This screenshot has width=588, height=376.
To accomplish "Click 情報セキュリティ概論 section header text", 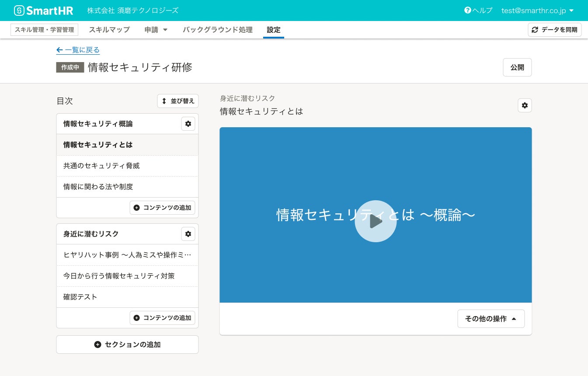I will [98, 124].
